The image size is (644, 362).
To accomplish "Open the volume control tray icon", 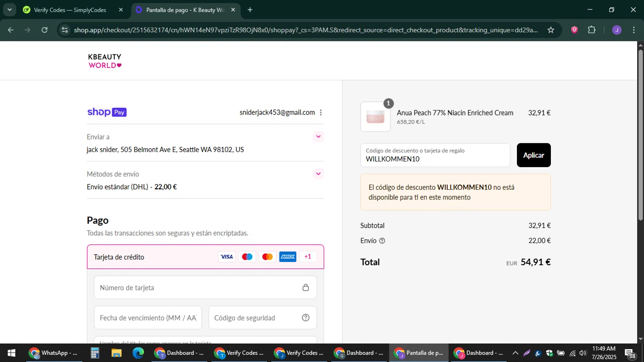I will 583,353.
